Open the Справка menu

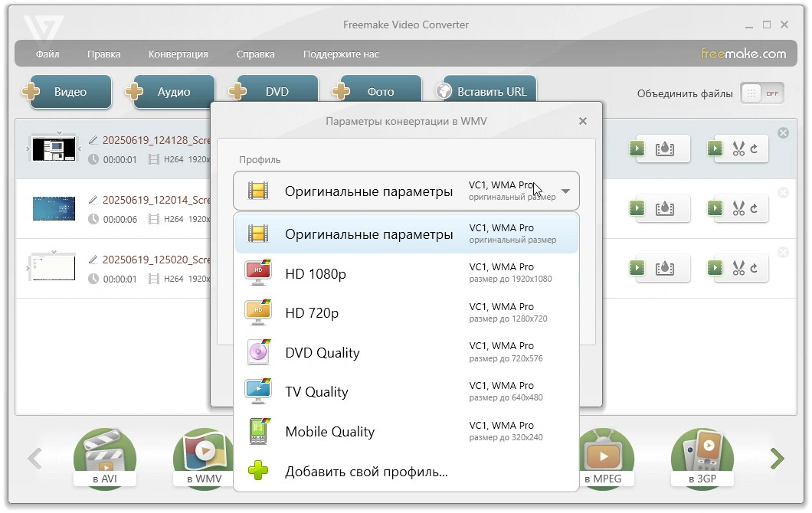[x=255, y=54]
